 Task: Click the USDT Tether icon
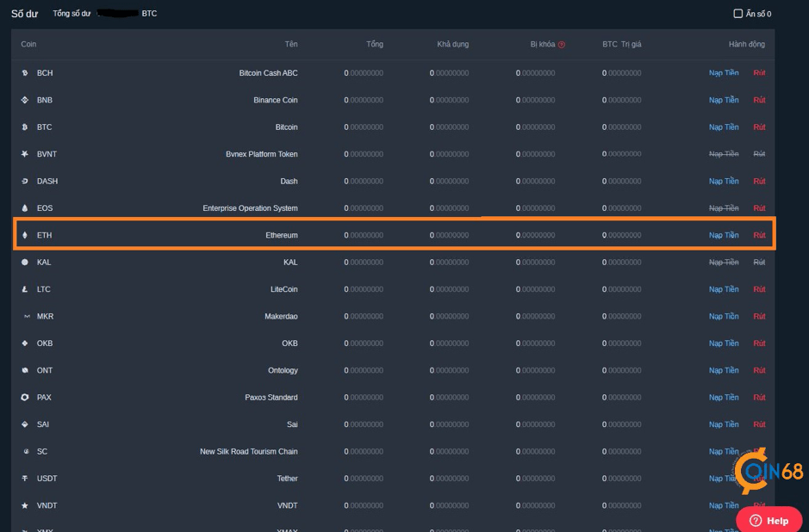[x=25, y=479]
